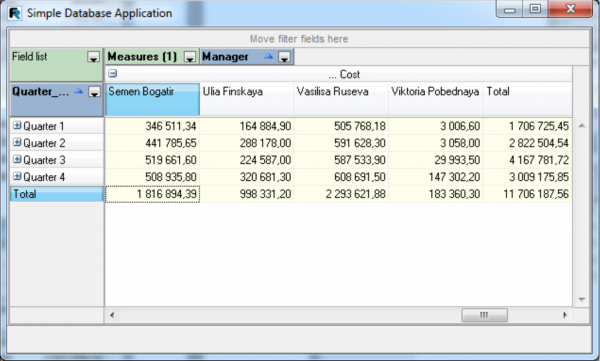Select cell 505 768,18
This screenshot has width=600, height=361.
point(341,126)
